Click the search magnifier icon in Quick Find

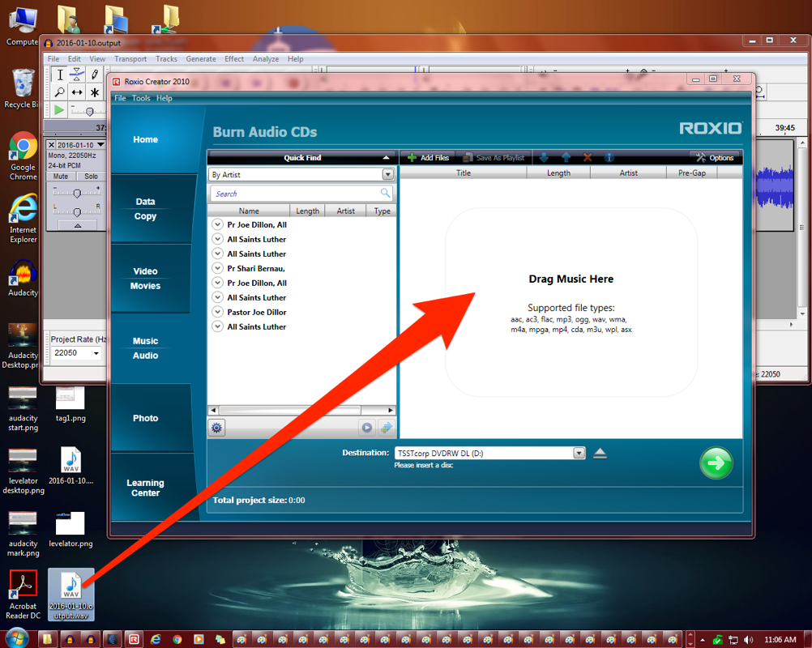(385, 193)
